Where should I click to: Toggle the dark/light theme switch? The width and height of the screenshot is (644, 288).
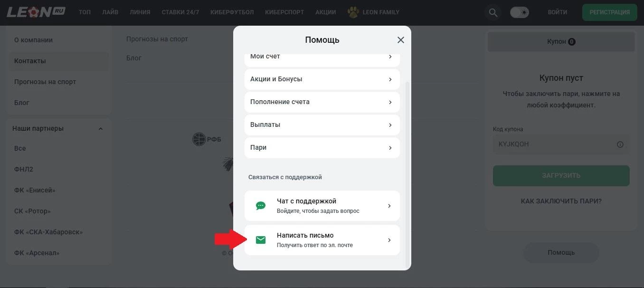(x=520, y=12)
